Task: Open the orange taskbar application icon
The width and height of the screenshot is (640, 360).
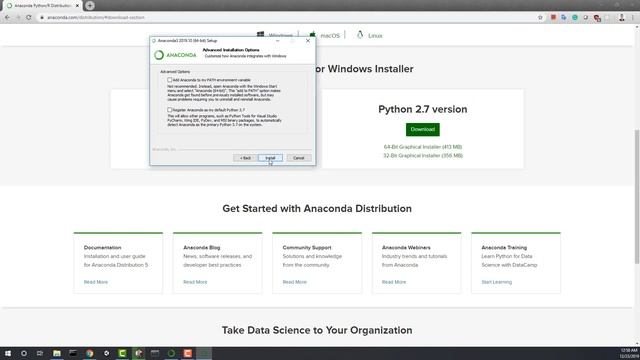Action: point(187,353)
